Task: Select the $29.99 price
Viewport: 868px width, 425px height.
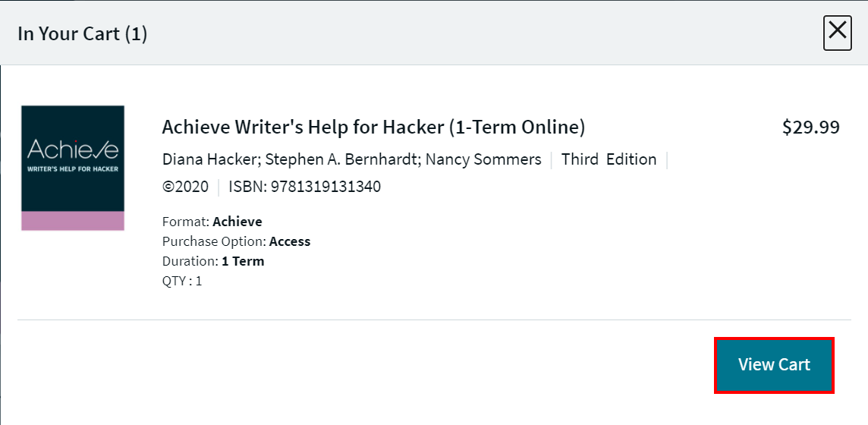Action: 810,127
